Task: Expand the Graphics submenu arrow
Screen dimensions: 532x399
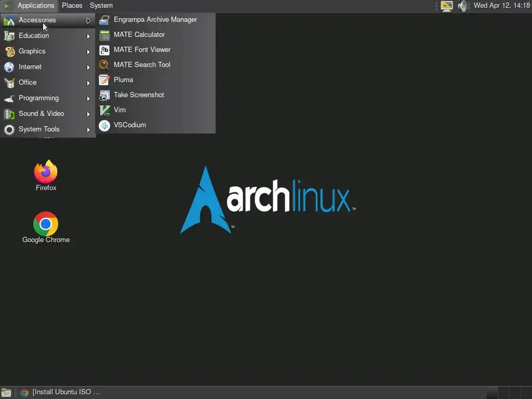Action: [88, 52]
